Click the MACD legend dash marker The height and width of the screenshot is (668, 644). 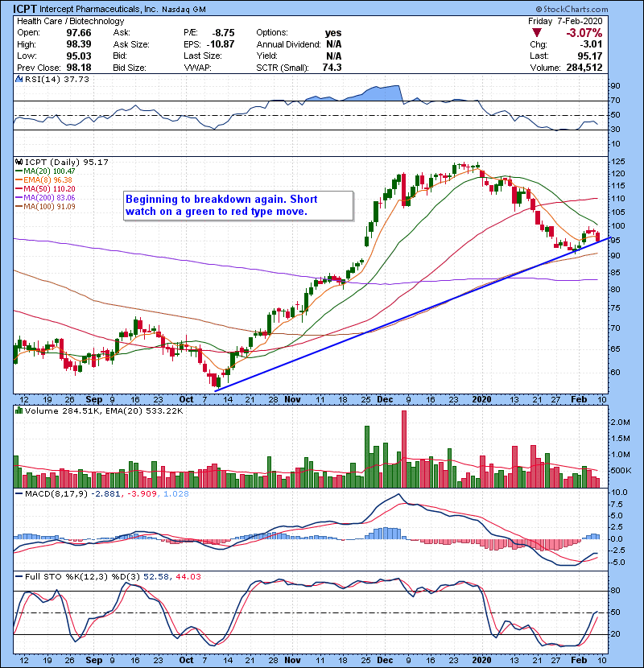pyautogui.click(x=19, y=494)
